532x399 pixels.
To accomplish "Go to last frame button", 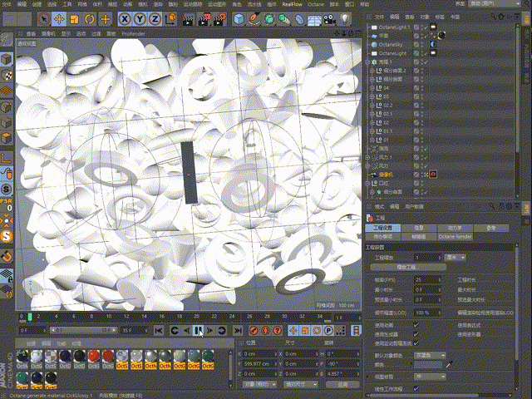I will tap(239, 330).
